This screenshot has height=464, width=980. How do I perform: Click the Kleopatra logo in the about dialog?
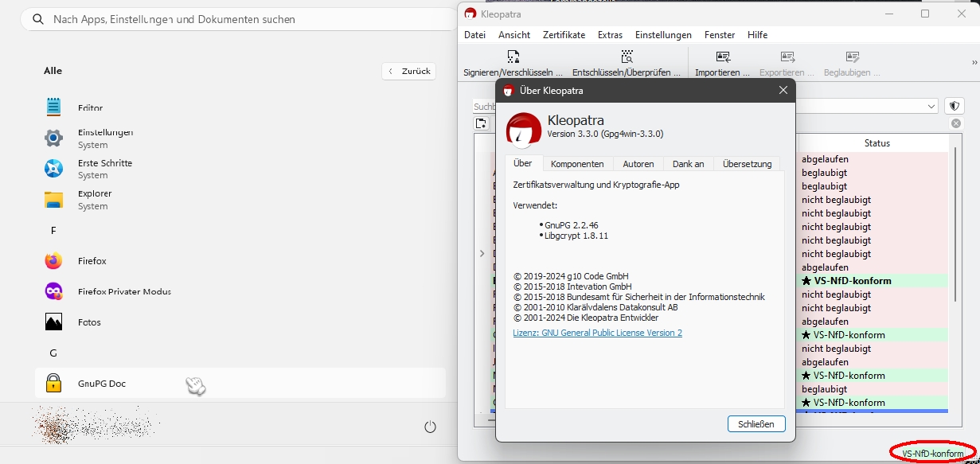[x=524, y=131]
